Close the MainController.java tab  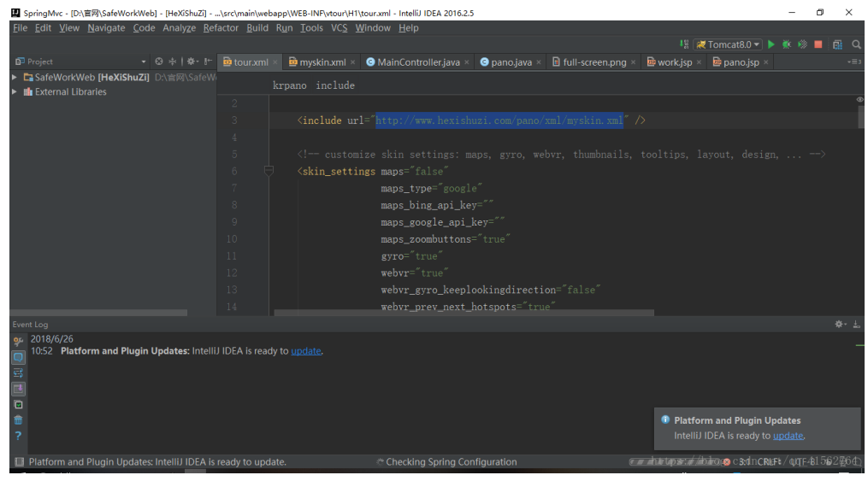coord(467,62)
